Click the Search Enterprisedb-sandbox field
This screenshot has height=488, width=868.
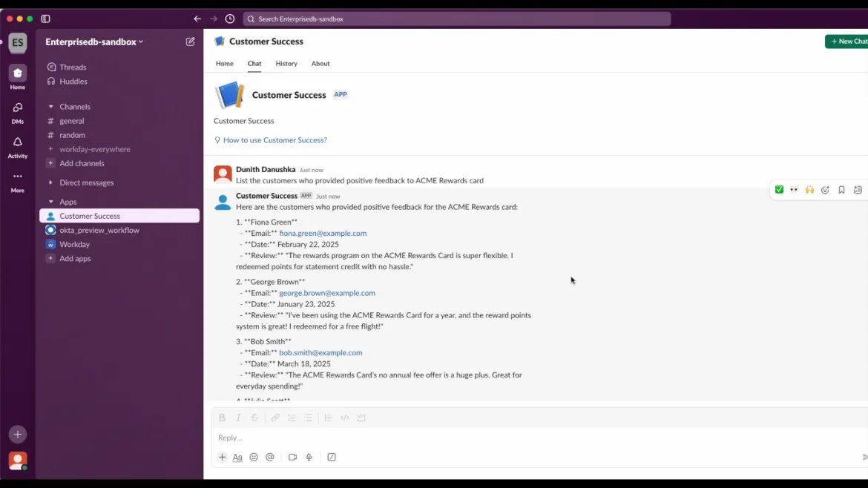tap(457, 19)
